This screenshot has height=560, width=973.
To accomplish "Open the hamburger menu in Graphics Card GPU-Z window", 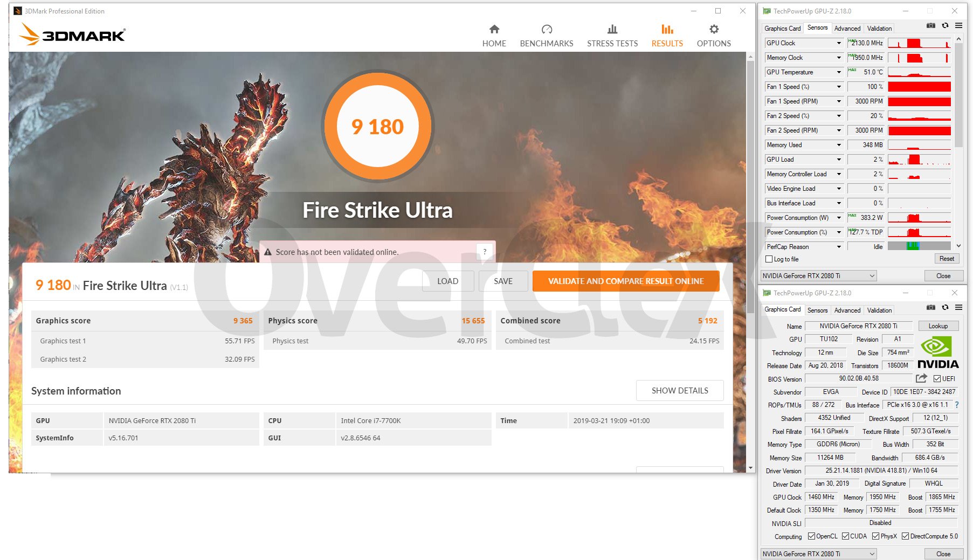I will (x=958, y=307).
